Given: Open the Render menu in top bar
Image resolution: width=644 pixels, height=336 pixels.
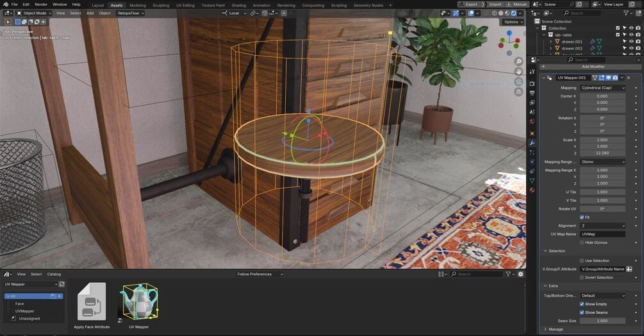Looking at the screenshot, I should 41,4.
